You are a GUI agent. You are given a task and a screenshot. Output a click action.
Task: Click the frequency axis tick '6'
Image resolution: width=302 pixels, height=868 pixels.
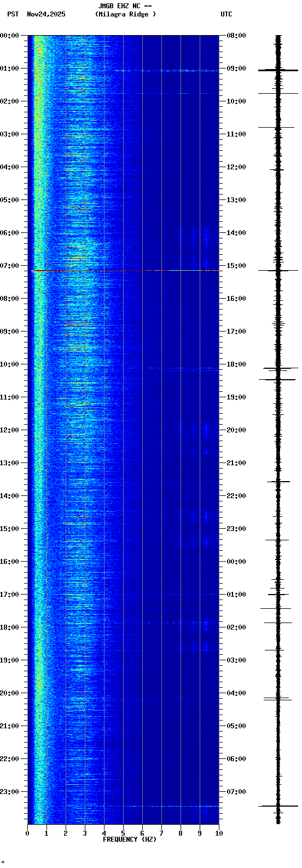(142, 833)
